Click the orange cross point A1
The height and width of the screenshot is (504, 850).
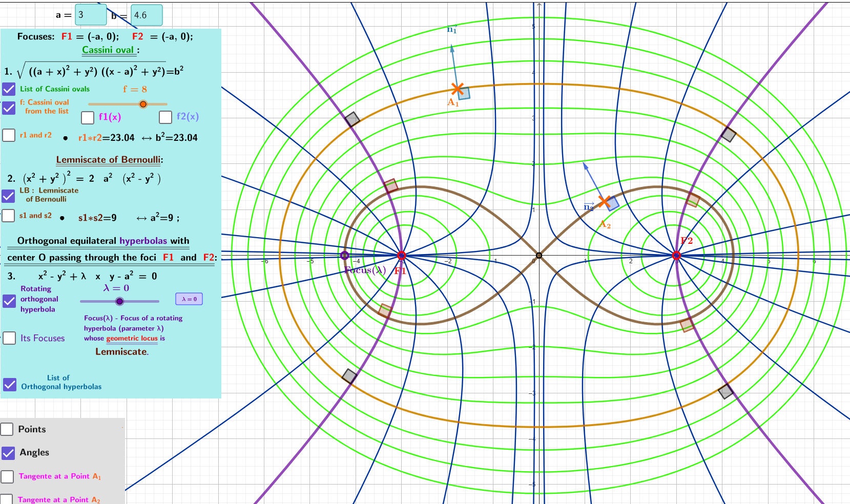457,89
